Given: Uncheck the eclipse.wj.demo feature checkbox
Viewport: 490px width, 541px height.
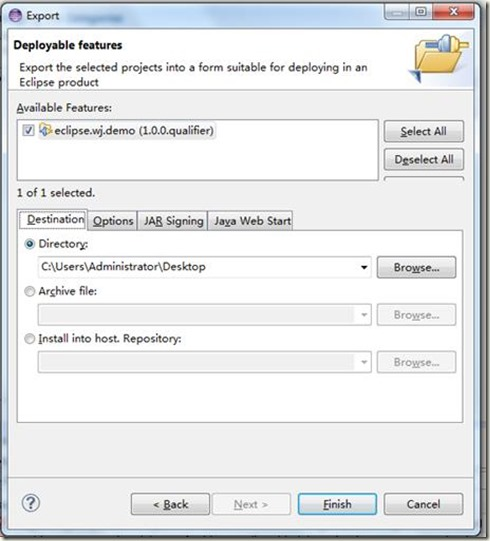Looking at the screenshot, I should (x=28, y=130).
